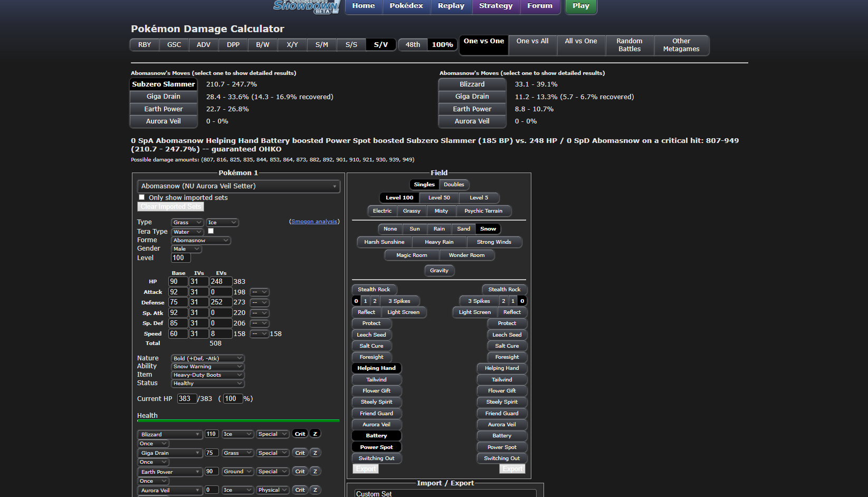This screenshot has height=497, width=868.
Task: Toggle the Z button for Giga Drain
Action: (315, 453)
